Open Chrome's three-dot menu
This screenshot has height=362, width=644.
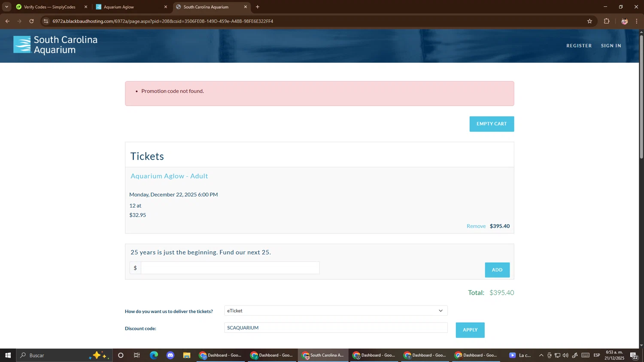636,21
